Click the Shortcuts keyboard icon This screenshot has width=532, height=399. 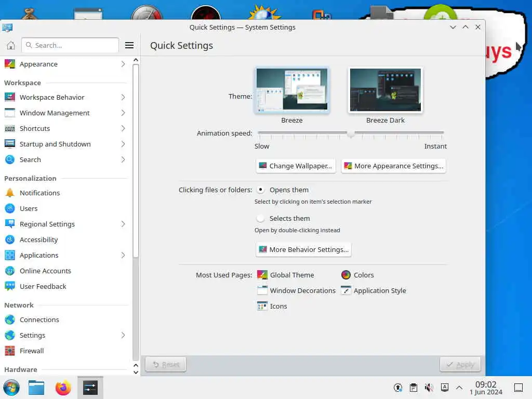coord(10,128)
